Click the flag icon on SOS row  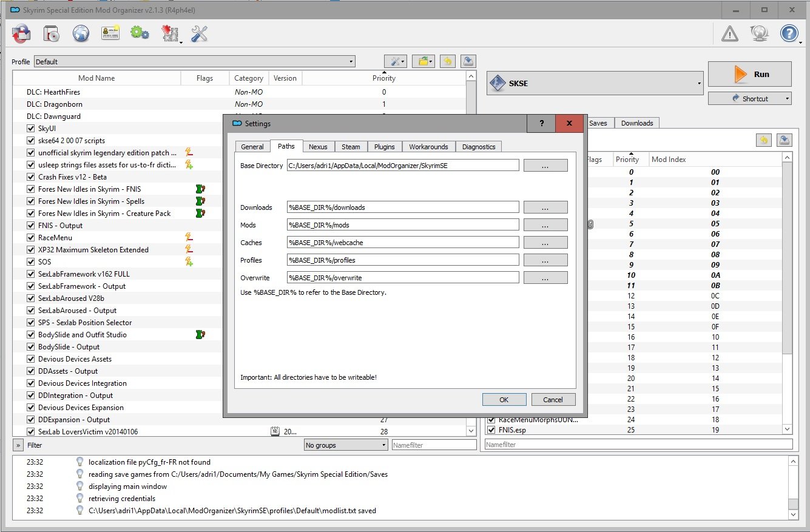click(x=189, y=262)
